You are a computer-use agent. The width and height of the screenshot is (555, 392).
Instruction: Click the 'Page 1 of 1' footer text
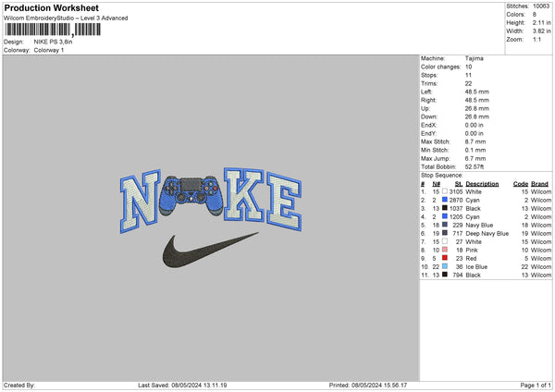pos(536,386)
